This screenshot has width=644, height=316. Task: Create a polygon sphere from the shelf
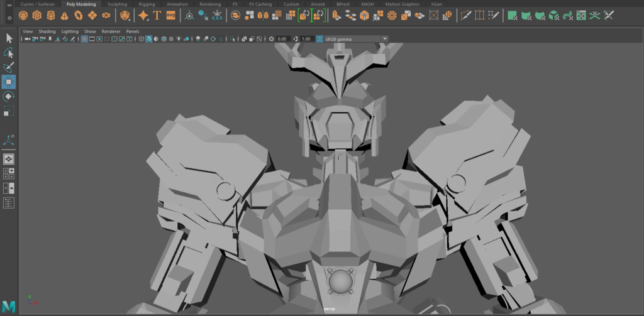point(23,16)
